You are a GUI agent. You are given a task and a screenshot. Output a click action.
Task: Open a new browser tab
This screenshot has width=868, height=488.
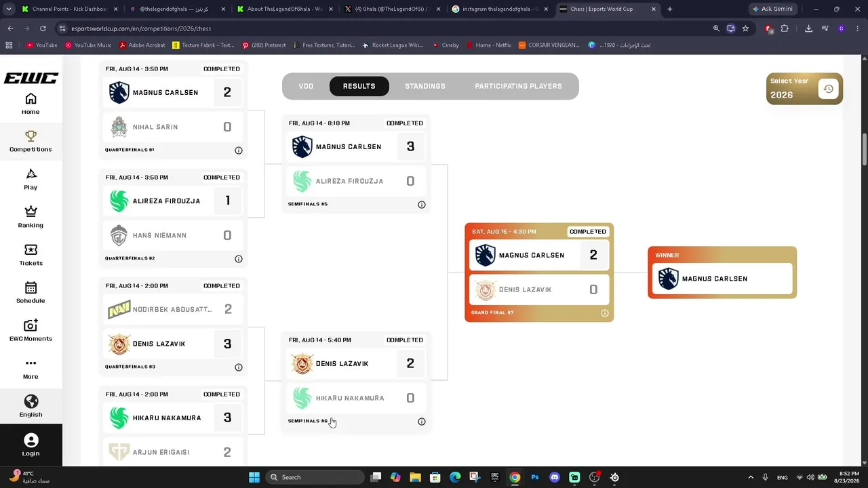click(670, 9)
